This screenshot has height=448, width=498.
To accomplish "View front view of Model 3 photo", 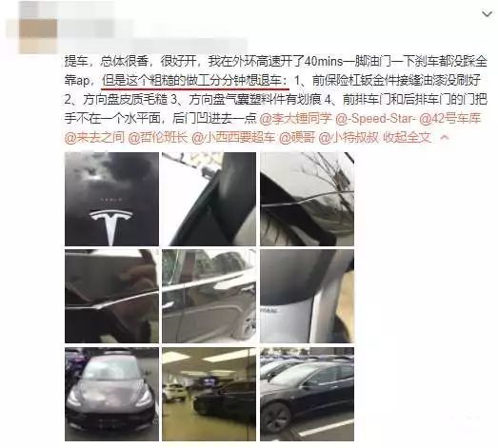I will pyautogui.click(x=111, y=394).
